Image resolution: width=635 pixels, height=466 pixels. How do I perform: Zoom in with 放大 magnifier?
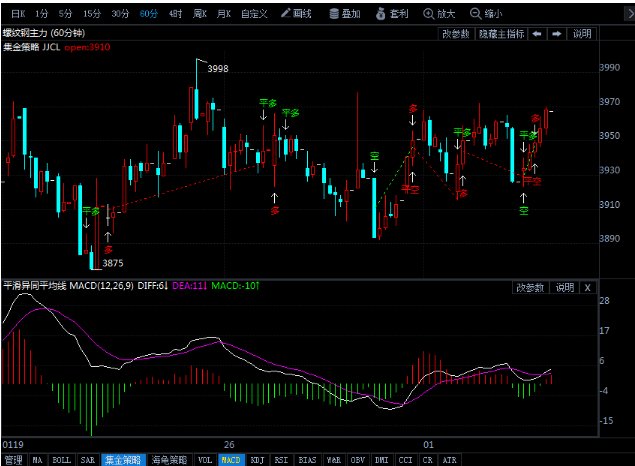(x=440, y=14)
